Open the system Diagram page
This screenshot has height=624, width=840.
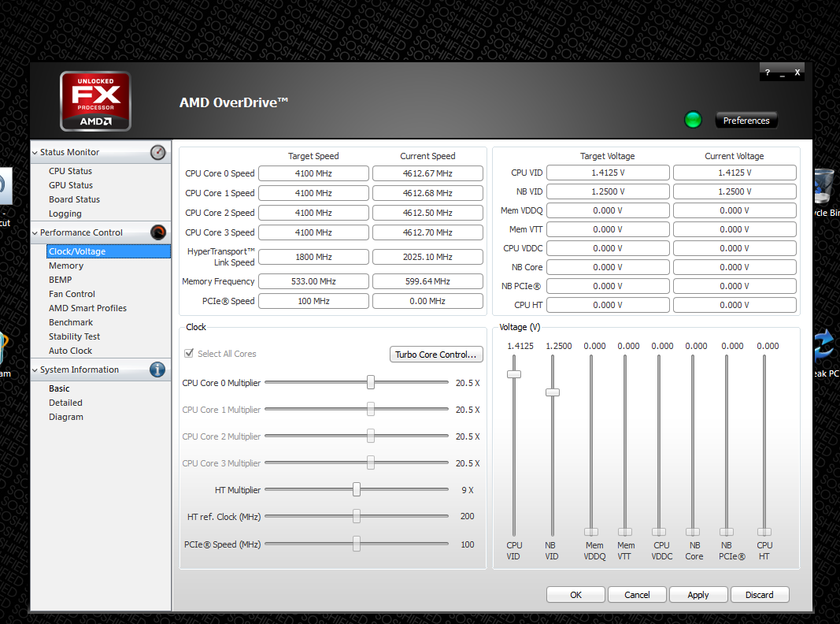click(66, 417)
